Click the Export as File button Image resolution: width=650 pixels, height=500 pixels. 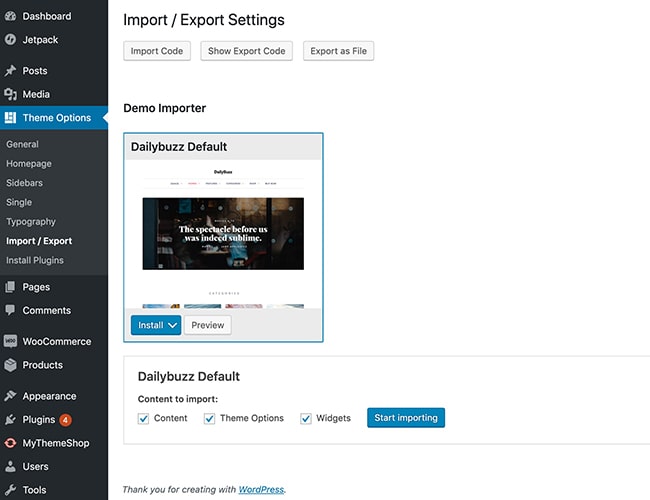[x=338, y=51]
